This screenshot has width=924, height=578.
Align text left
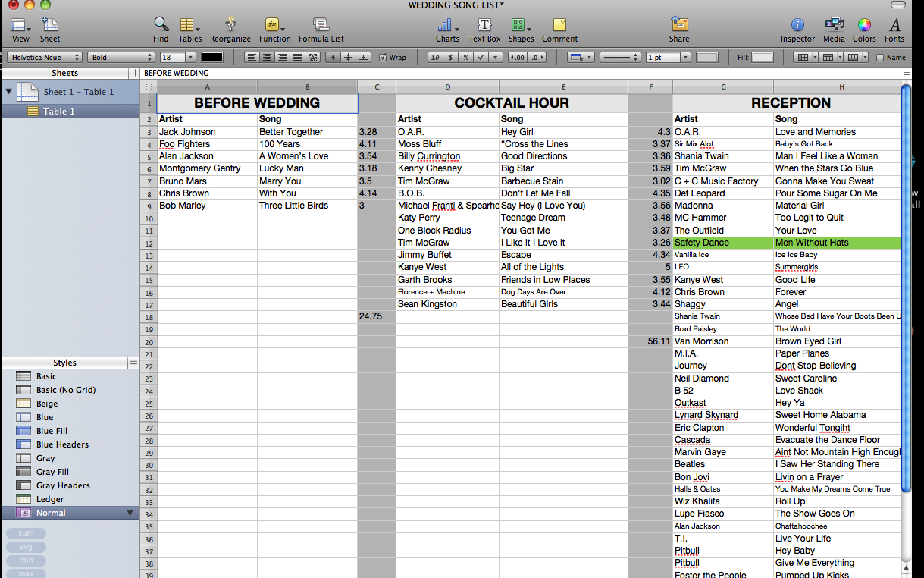coord(251,58)
